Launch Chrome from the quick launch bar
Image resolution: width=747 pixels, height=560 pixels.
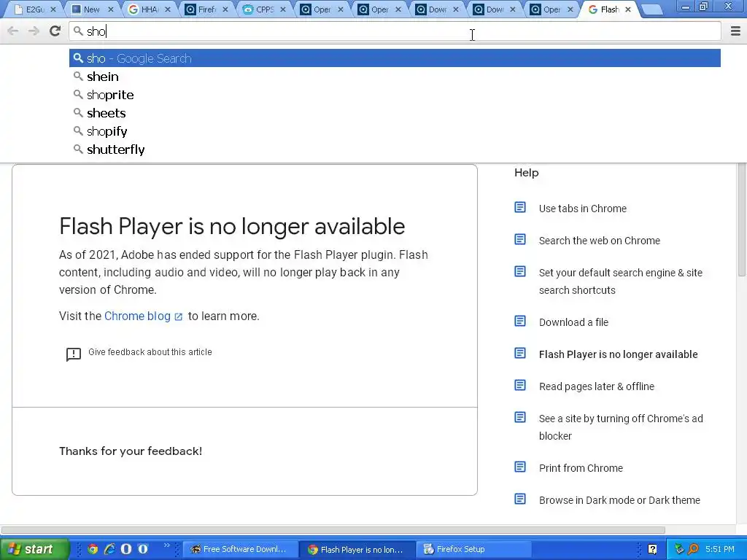point(93,549)
